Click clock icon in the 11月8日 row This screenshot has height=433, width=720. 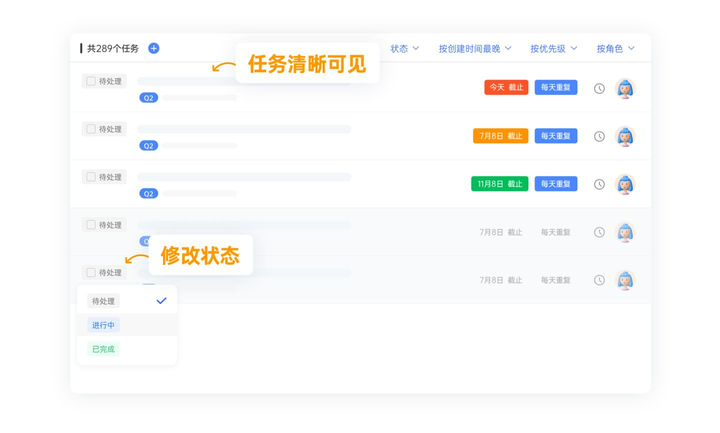pyautogui.click(x=599, y=184)
